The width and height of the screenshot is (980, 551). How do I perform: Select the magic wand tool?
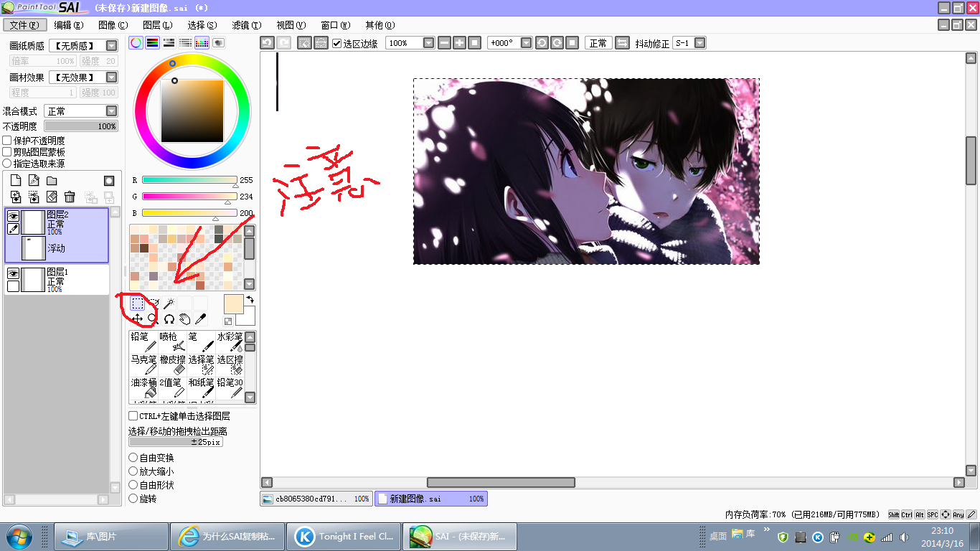(169, 303)
